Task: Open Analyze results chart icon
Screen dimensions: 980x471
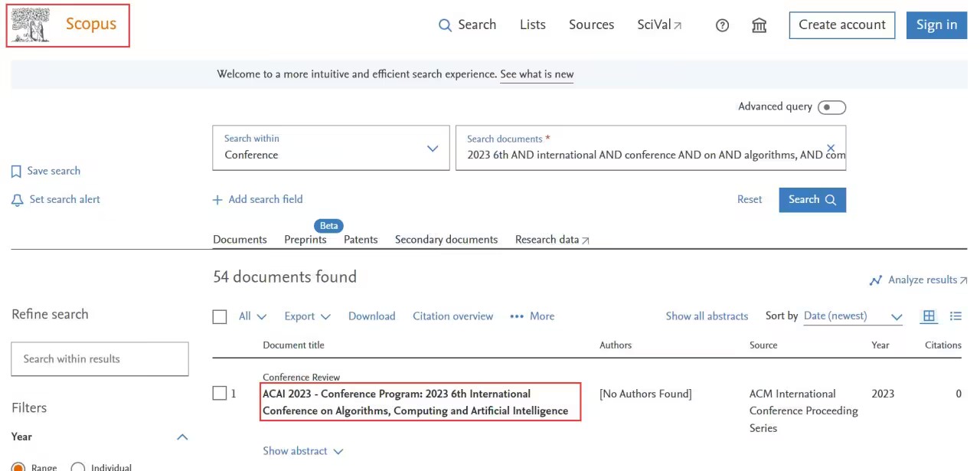Action: pos(876,280)
